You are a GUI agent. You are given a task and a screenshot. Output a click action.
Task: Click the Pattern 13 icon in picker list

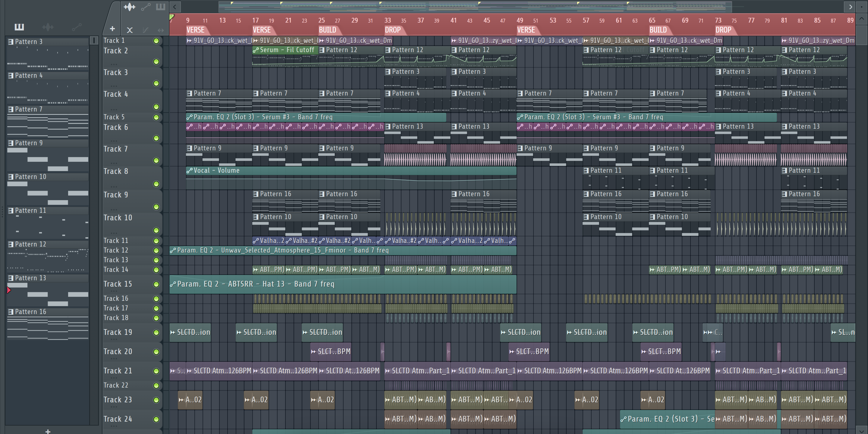pos(11,278)
